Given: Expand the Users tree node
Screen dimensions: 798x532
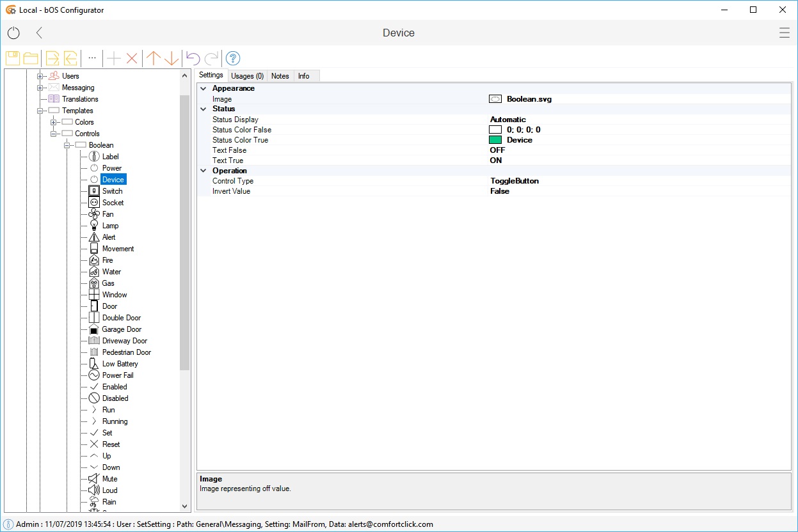Looking at the screenshot, I should (40, 76).
